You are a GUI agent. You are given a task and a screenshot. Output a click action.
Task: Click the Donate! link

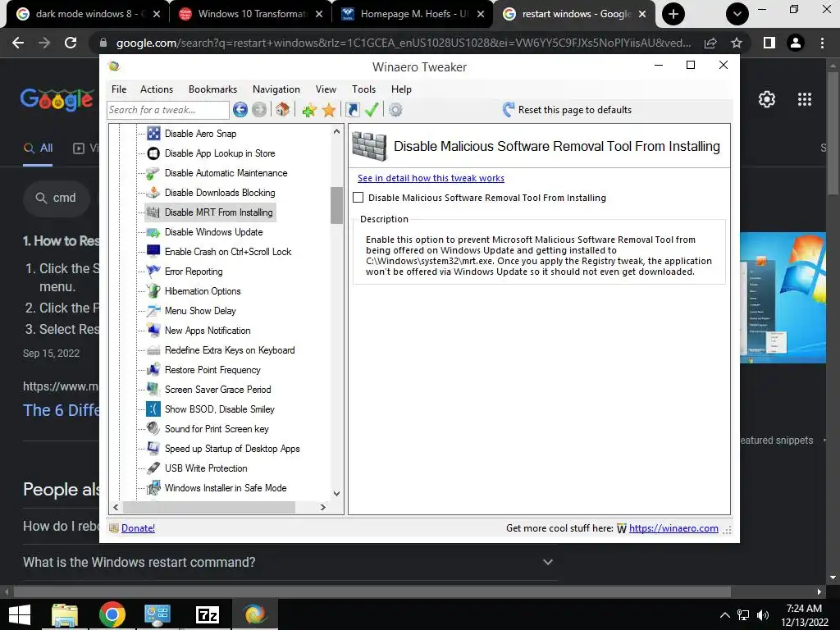pyautogui.click(x=138, y=528)
